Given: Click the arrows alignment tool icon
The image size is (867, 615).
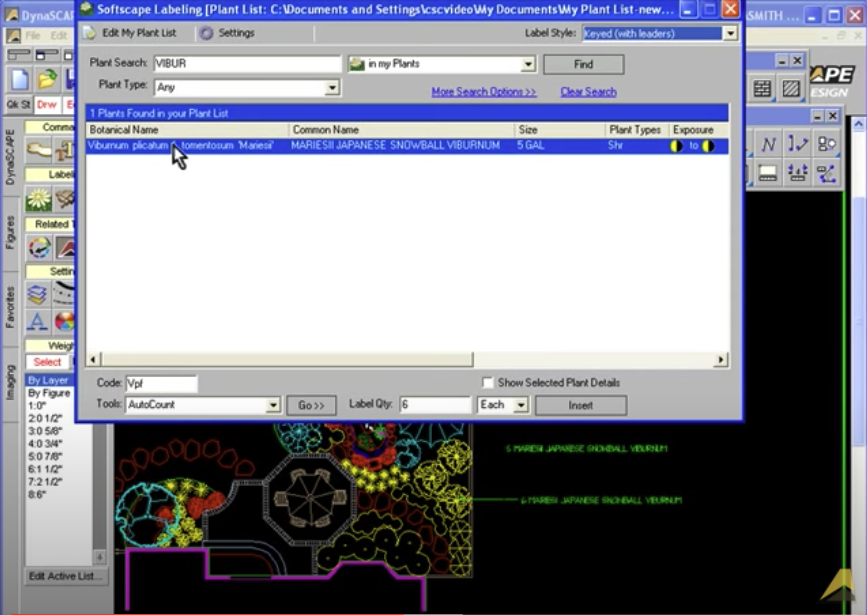Looking at the screenshot, I should tap(797, 174).
